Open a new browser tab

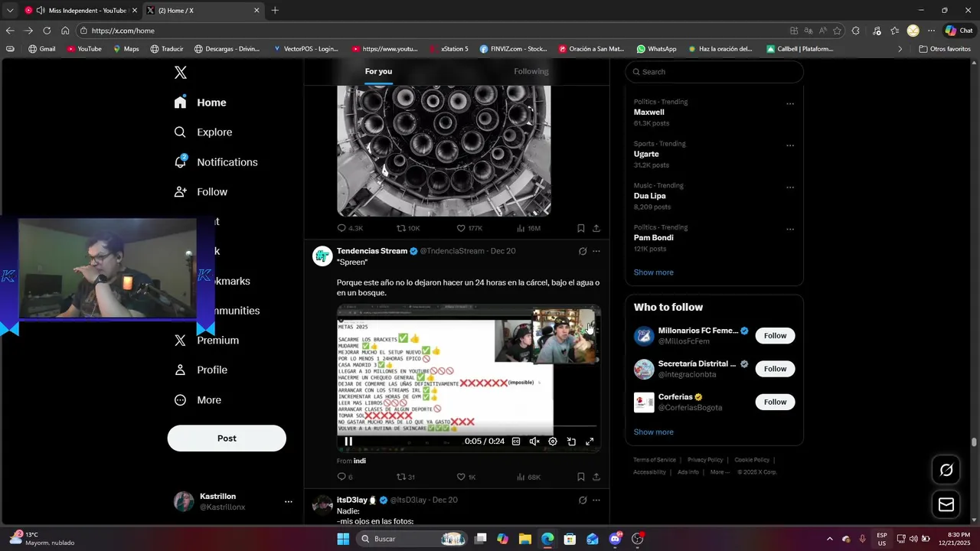(275, 11)
